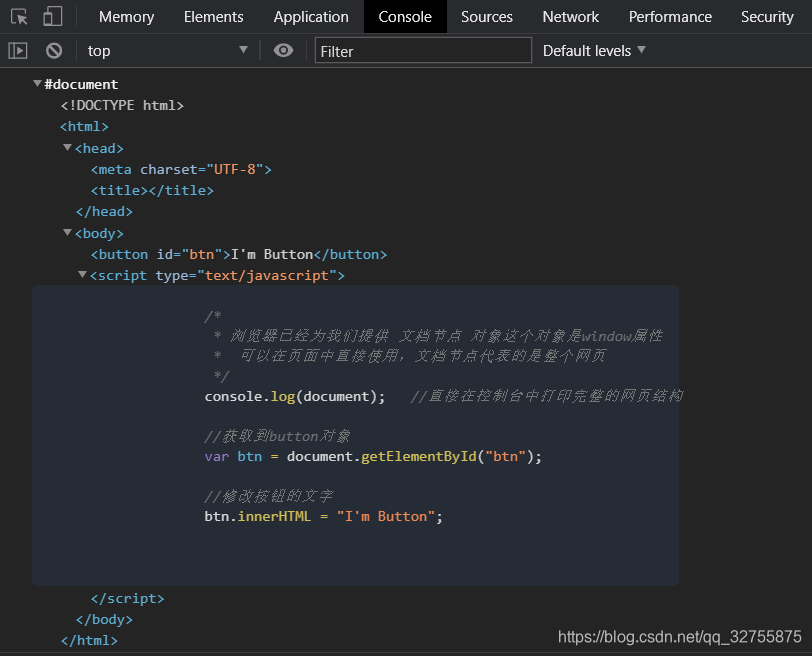This screenshot has width=812, height=656.
Task: Open the Default levels dropdown
Action: point(594,51)
